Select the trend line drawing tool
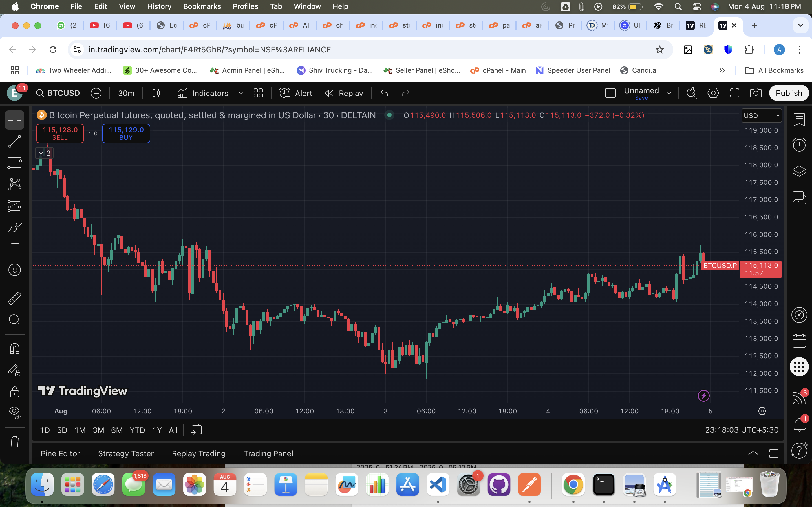812x507 pixels. [14, 141]
